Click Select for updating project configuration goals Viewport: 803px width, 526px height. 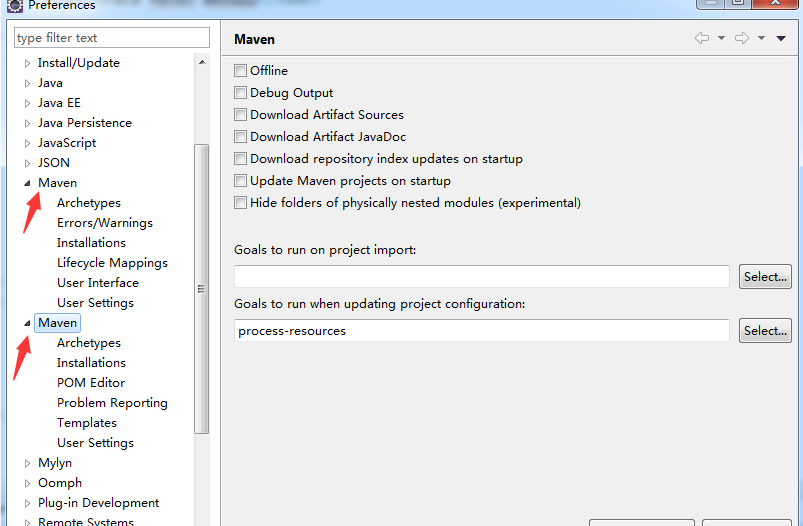pos(765,330)
